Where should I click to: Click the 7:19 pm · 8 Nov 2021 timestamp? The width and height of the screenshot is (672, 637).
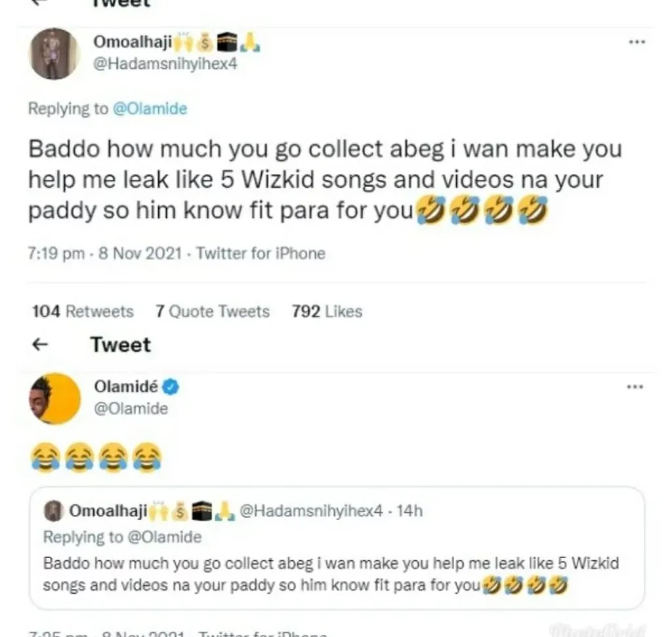[x=104, y=253]
